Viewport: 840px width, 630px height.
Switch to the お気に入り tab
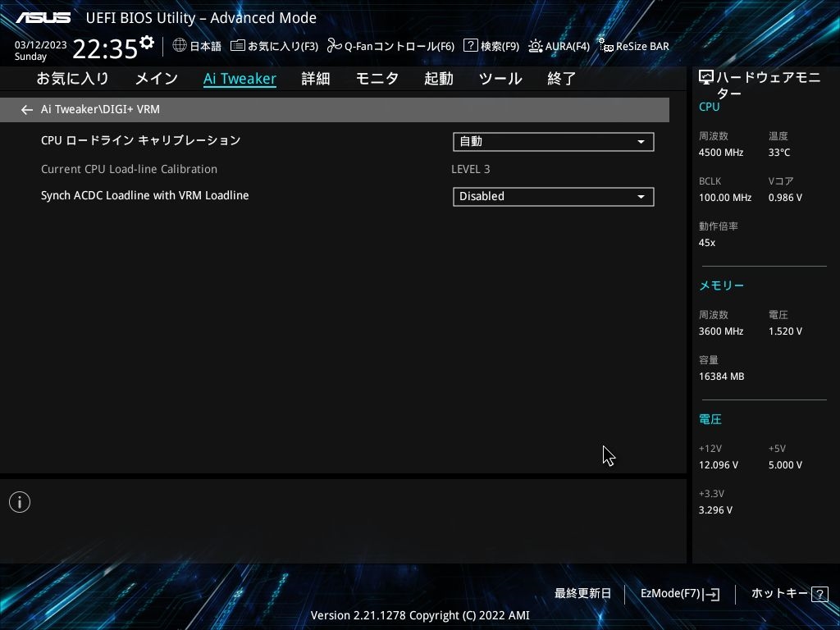72,79
